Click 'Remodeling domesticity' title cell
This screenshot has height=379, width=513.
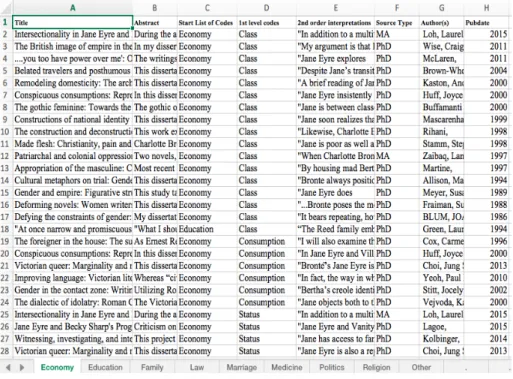[72, 83]
